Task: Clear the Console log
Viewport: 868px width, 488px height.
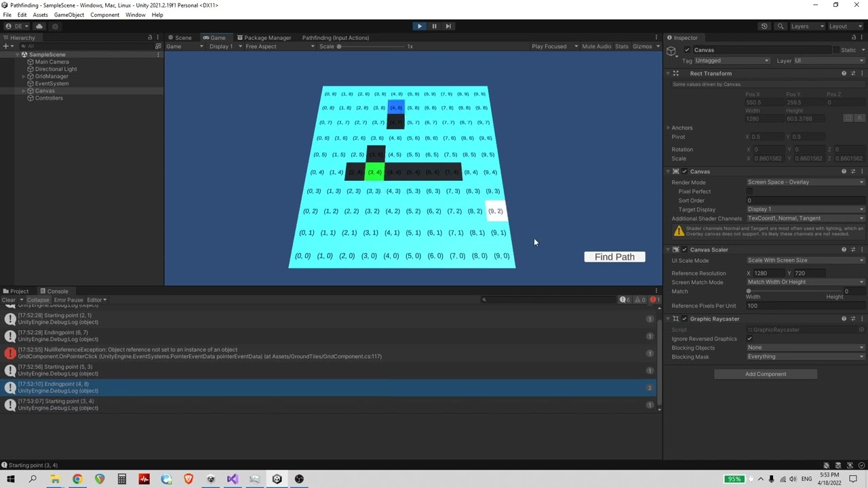Action: [8, 300]
